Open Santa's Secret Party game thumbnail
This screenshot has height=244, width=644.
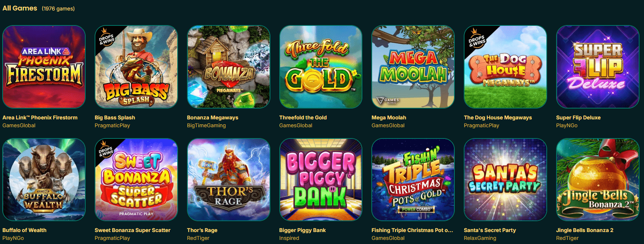505,180
